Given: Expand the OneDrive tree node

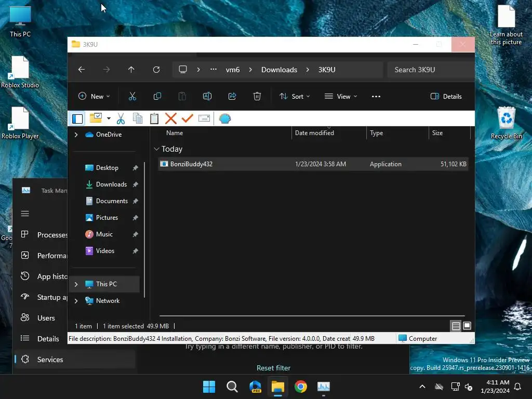Looking at the screenshot, I should coord(76,135).
